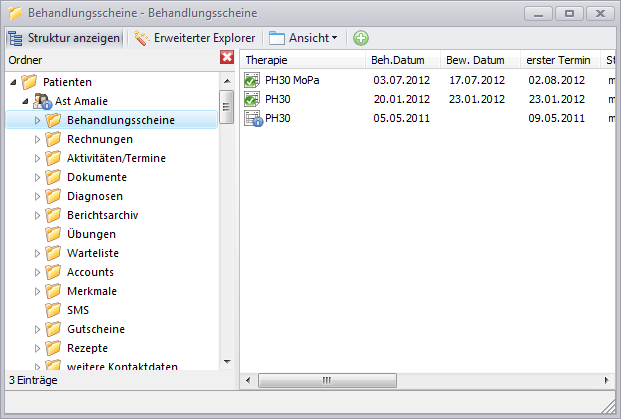This screenshot has width=621, height=419.
Task: Click the Übungen folder icon
Action: (x=53, y=234)
